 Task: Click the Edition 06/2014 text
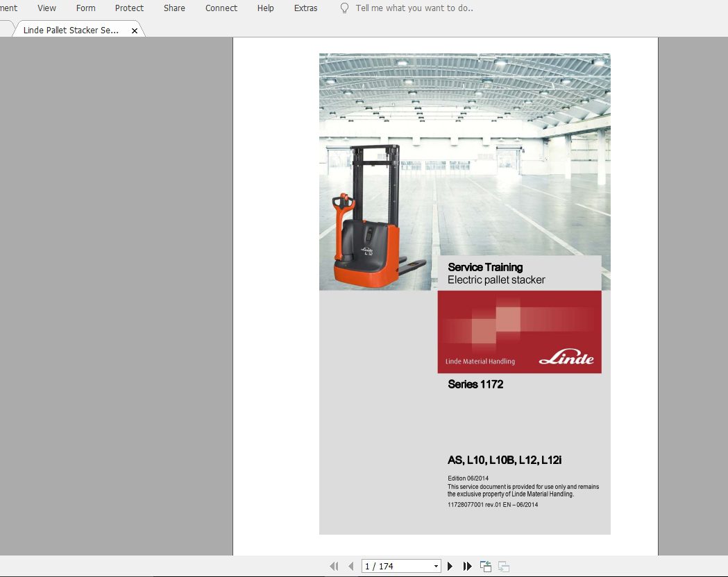tap(468, 479)
